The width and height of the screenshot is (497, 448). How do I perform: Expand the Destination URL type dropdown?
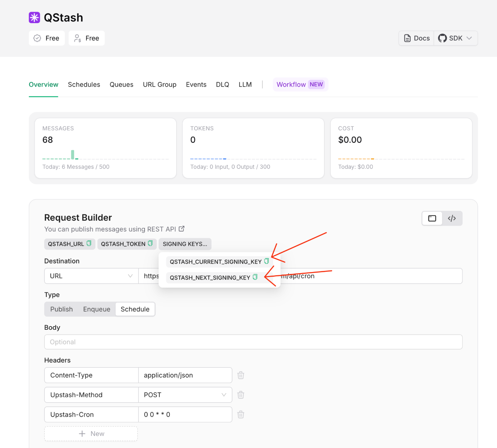[x=91, y=276]
